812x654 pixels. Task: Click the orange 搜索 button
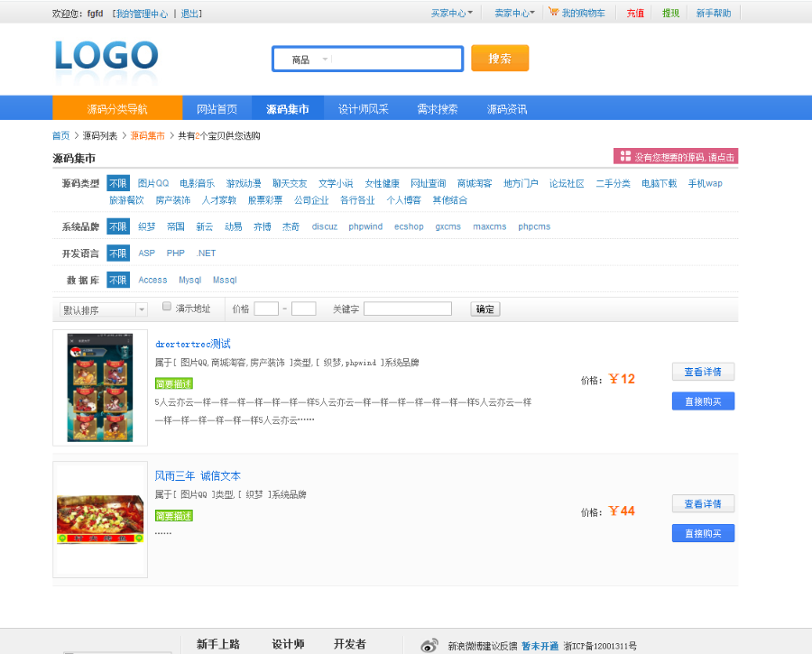coord(500,58)
